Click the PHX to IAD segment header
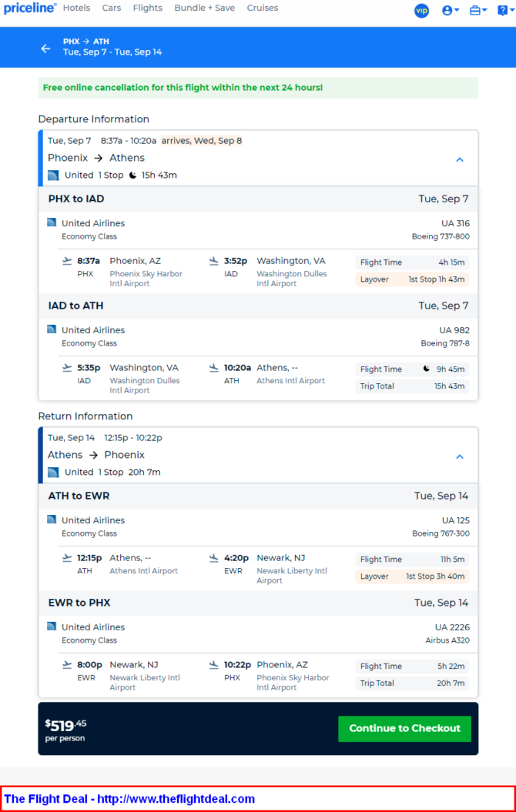The height and width of the screenshot is (812, 516). coord(258,199)
